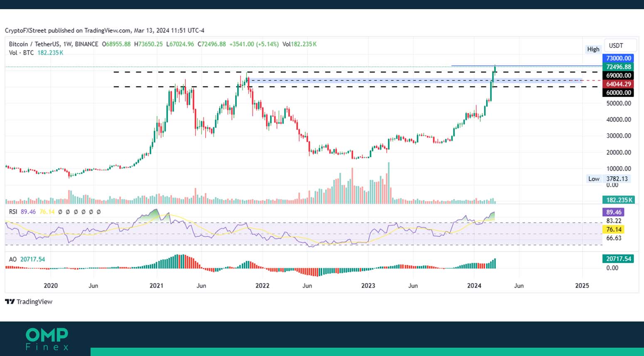The height and width of the screenshot is (356, 644).
Task: Click the 83.22 RSI axis value
Action: [x=614, y=221]
